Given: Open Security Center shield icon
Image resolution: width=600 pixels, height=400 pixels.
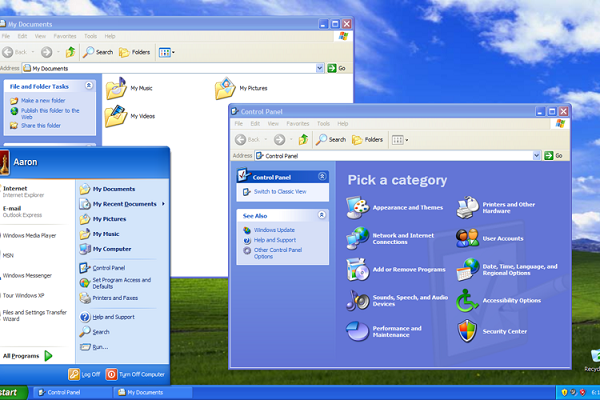Looking at the screenshot, I should [467, 331].
